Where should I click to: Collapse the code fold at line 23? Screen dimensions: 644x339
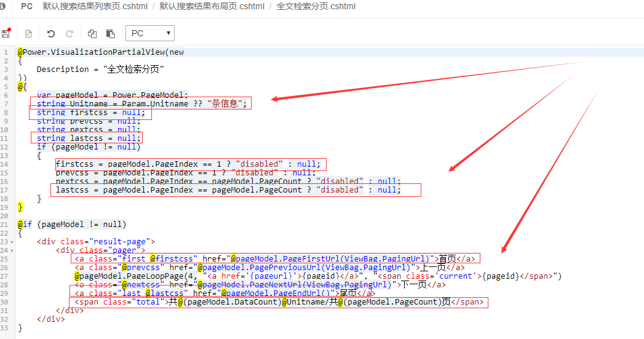12,242
